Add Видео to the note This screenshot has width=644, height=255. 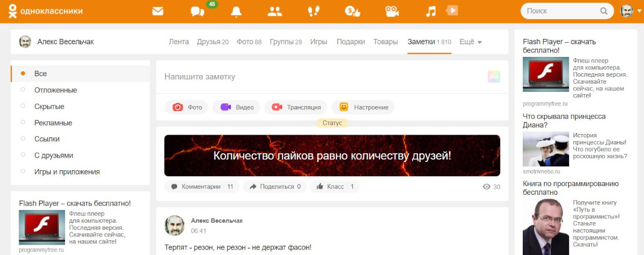(237, 107)
